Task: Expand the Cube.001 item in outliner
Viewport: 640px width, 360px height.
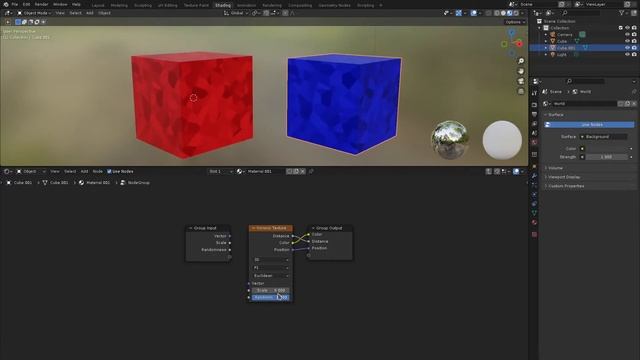Action: (546, 48)
